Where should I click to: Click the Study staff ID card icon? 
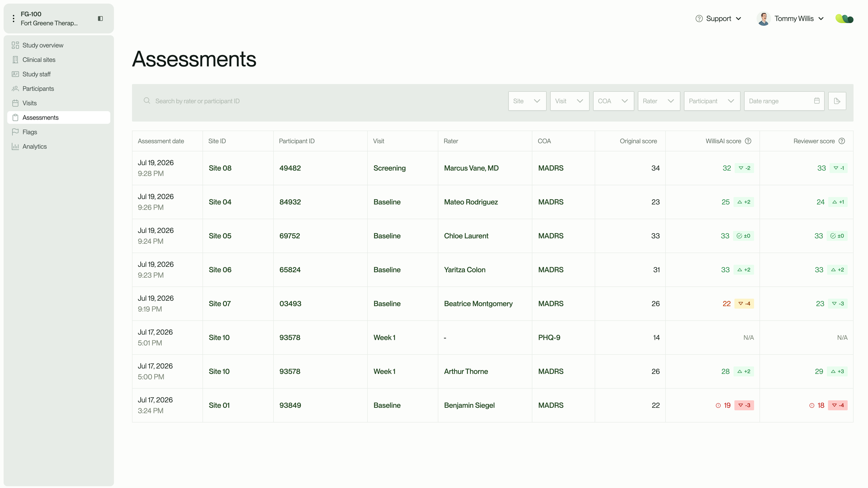point(15,74)
